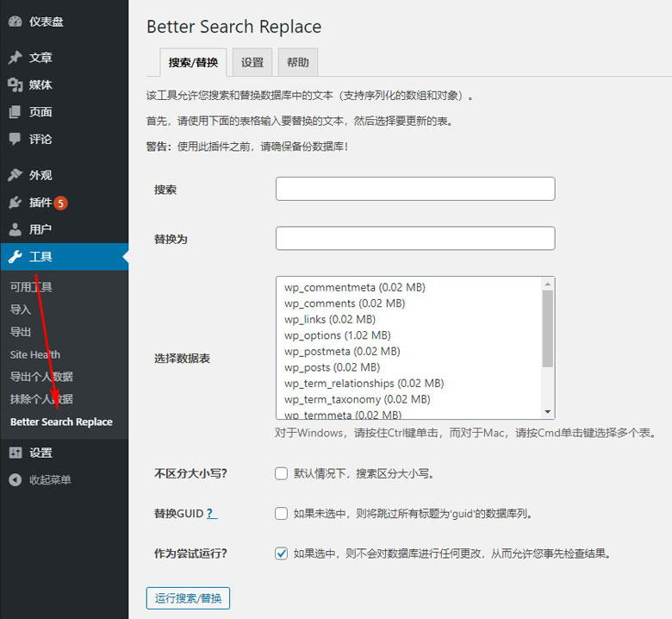Click the Plugins plug icon
672x619 pixels.
point(15,202)
